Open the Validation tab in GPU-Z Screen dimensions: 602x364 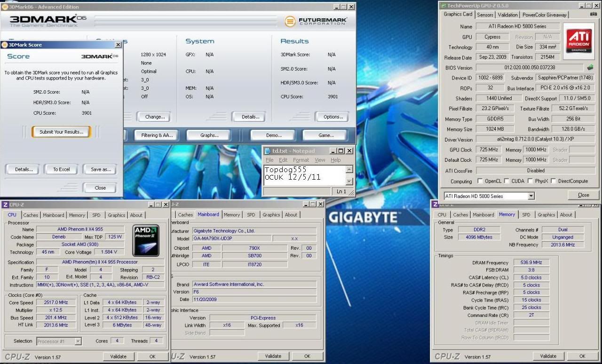[x=507, y=15]
